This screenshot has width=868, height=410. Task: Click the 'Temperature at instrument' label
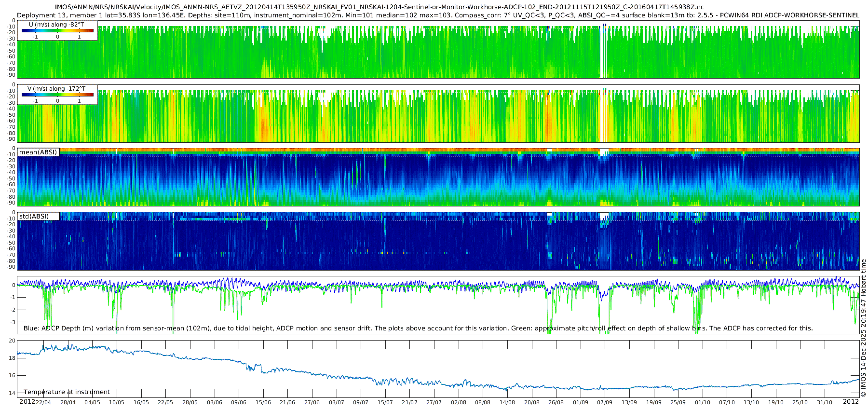click(67, 392)
